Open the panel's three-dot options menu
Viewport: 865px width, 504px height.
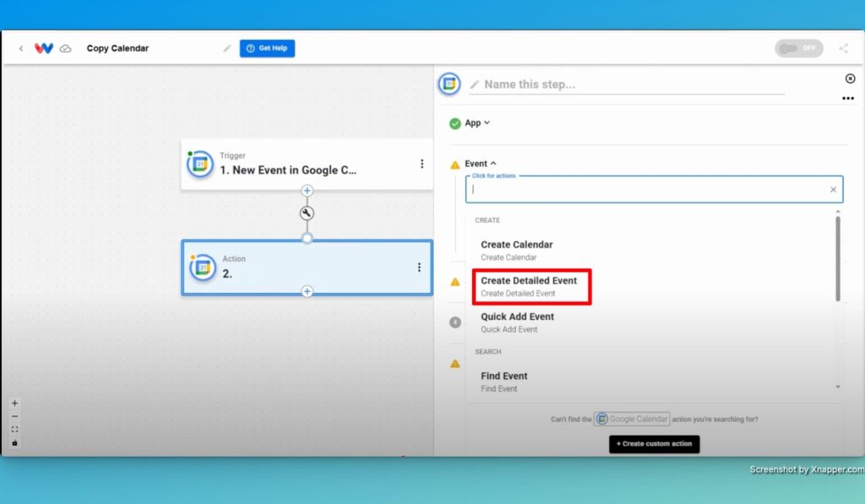pos(848,99)
